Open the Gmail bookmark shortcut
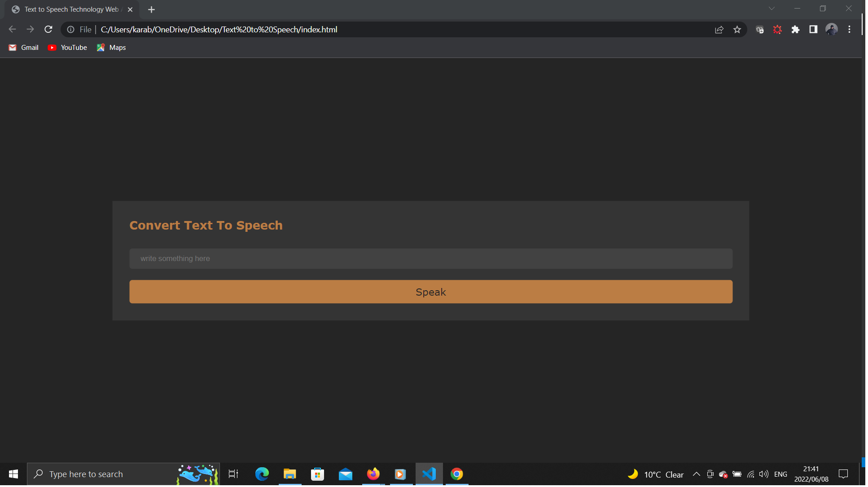This screenshot has height=487, width=868. (23, 47)
